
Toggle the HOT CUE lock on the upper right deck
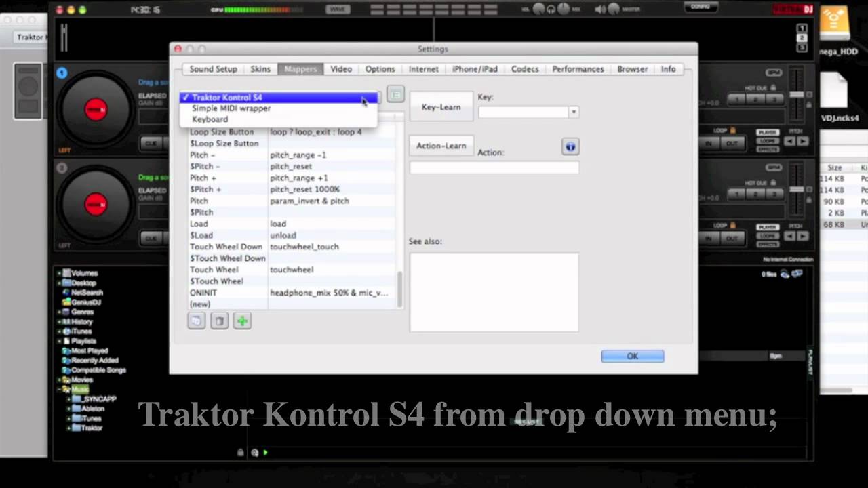pos(772,88)
